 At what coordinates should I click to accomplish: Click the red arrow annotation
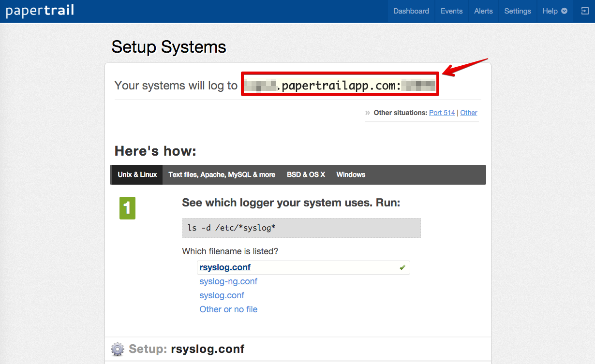[x=465, y=67]
